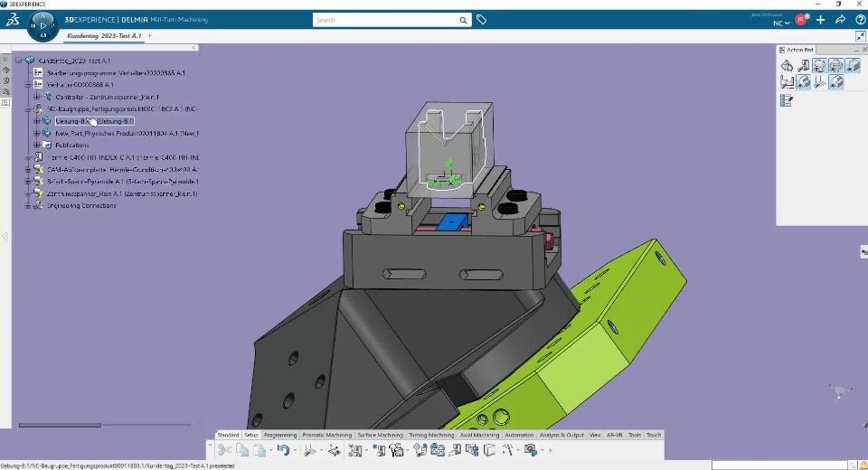Open the NC role dropdown chevron

(788, 23)
